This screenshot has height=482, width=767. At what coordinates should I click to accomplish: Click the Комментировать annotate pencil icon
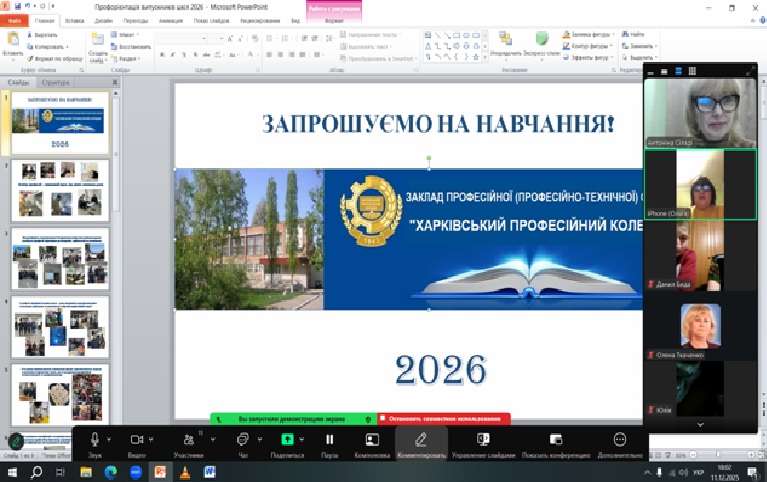pyautogui.click(x=421, y=440)
